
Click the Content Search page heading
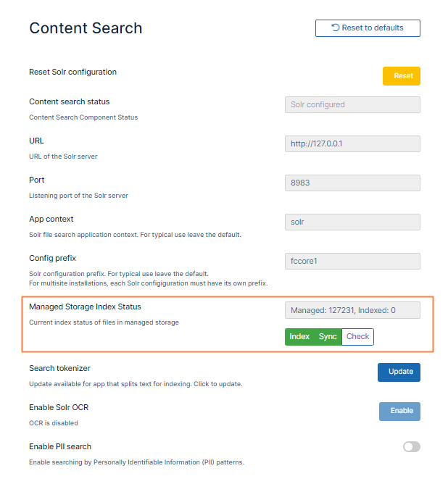[x=86, y=28]
